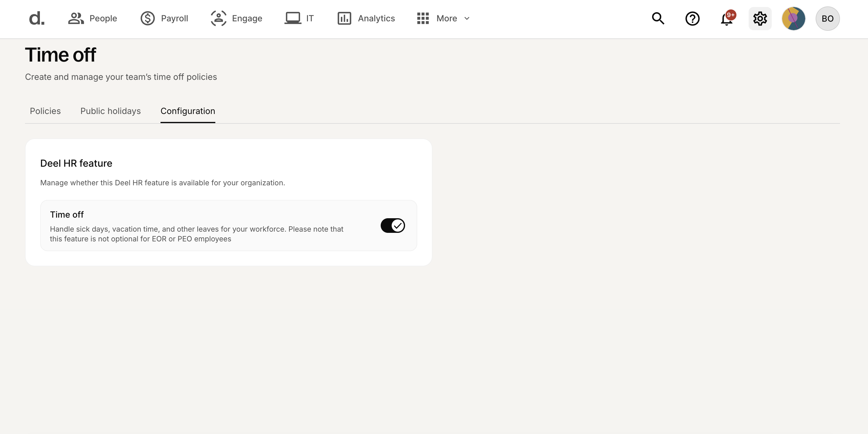Select the "Deel HR feature" heading text
The image size is (868, 434).
click(x=76, y=164)
